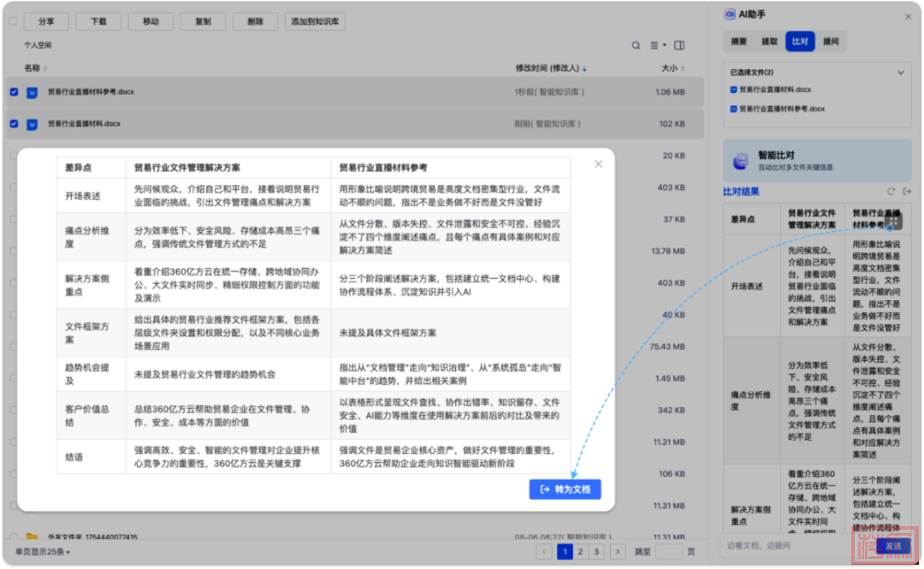Viewport: 924px width, 569px height.
Task: Click the 智能比对 feature icon
Action: [x=741, y=161]
